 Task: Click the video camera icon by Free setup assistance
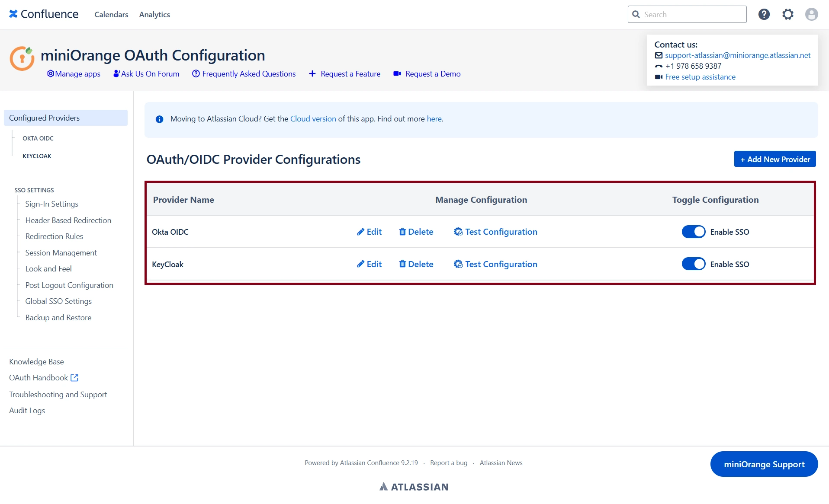[659, 77]
